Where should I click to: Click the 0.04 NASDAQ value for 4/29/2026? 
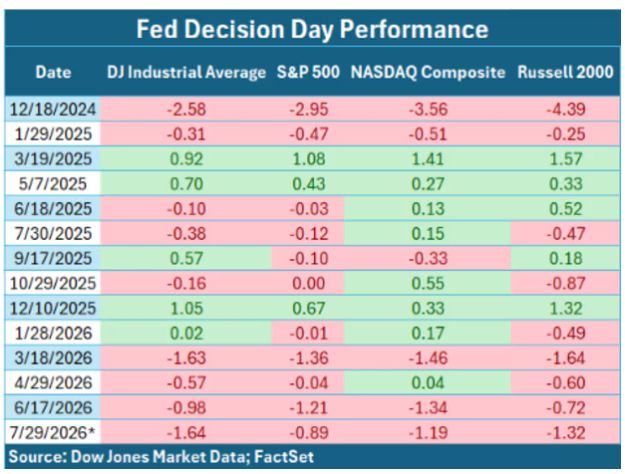pos(428,383)
